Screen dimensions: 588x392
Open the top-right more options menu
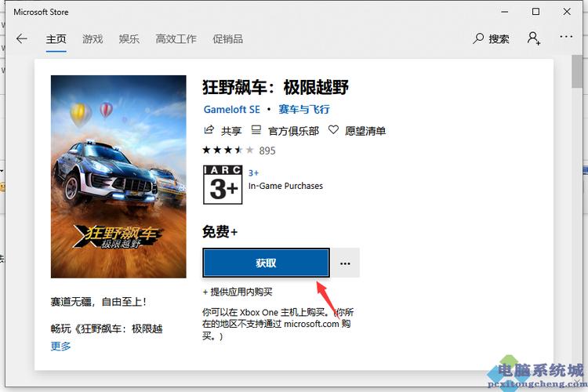(x=566, y=37)
